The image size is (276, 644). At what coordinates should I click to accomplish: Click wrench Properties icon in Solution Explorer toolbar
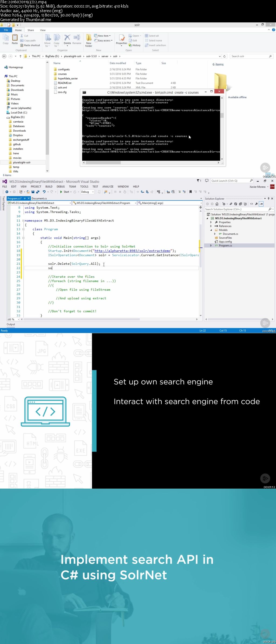[x=256, y=204]
